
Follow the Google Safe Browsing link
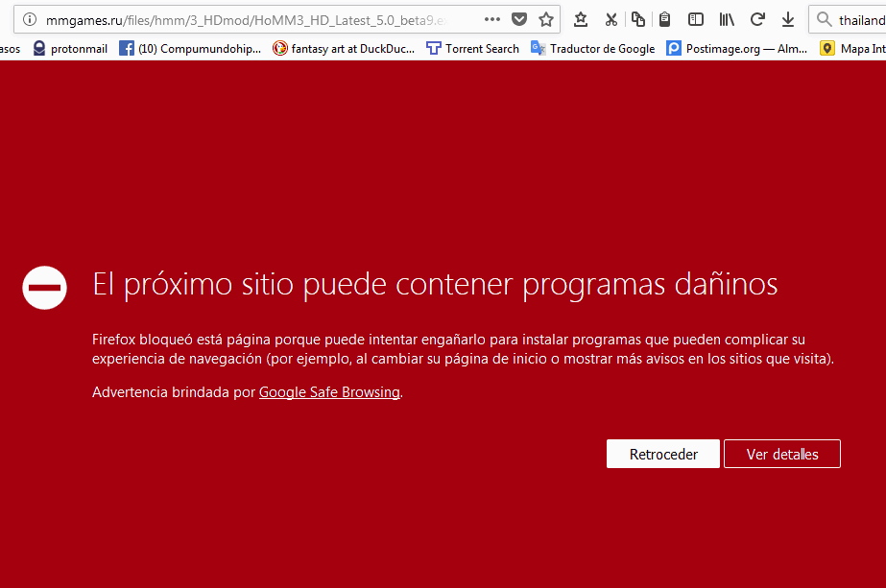[329, 392]
